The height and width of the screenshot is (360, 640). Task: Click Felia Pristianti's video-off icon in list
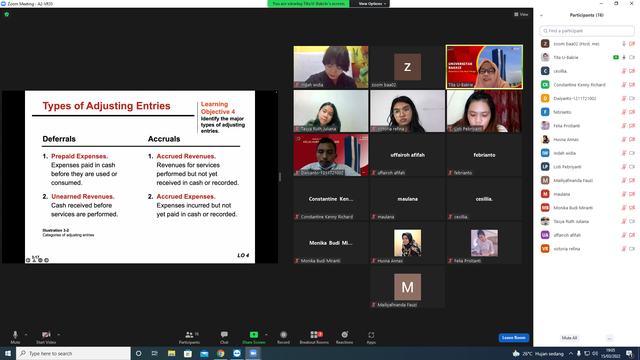tap(632, 126)
